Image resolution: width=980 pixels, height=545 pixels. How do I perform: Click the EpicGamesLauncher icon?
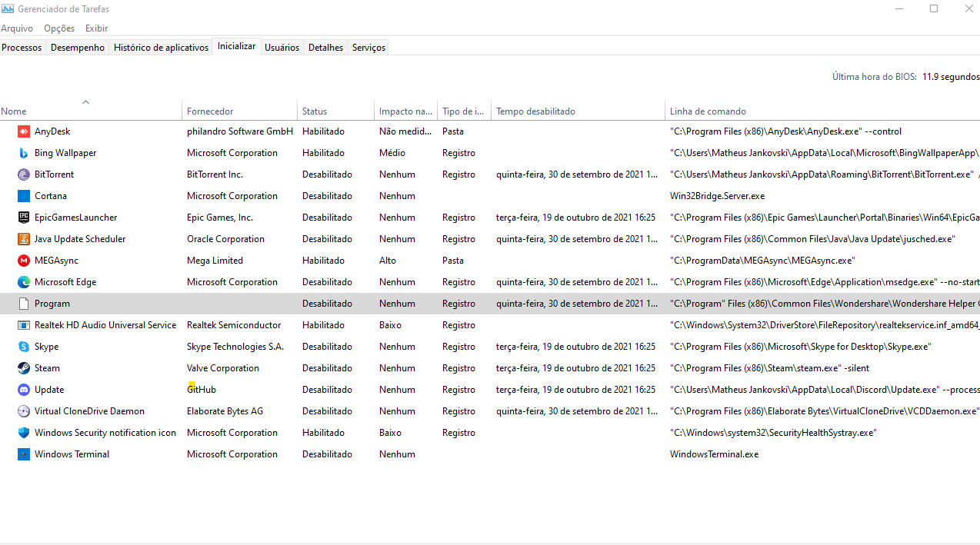coord(23,218)
